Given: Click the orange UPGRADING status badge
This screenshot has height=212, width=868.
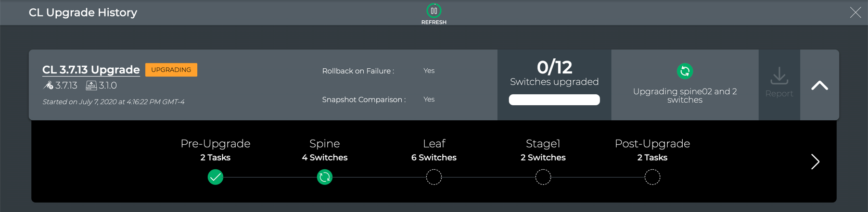Looking at the screenshot, I should coord(171,70).
